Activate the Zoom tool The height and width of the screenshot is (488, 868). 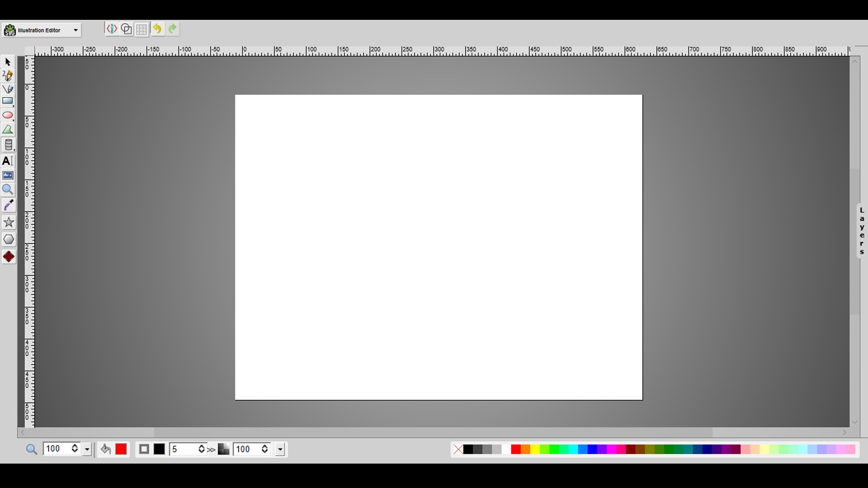tap(8, 190)
